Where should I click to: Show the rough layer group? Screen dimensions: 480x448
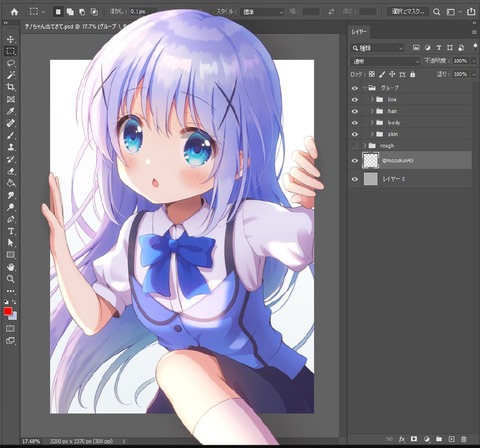click(x=355, y=146)
